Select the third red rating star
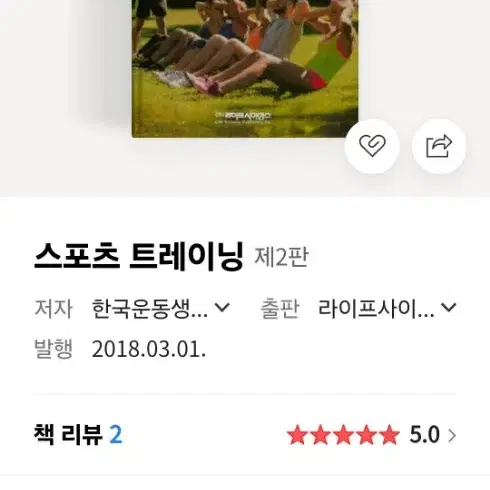 pyautogui.click(x=343, y=435)
